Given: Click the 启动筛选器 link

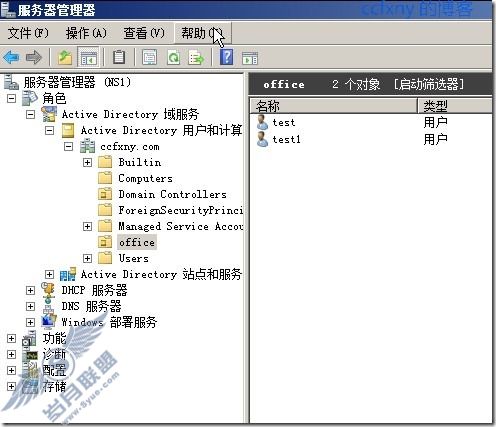Looking at the screenshot, I should [429, 84].
